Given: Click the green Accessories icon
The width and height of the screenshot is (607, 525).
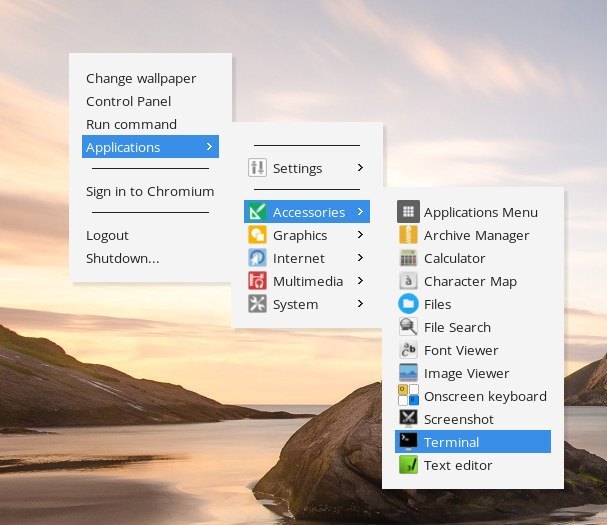Looking at the screenshot, I should [257, 212].
